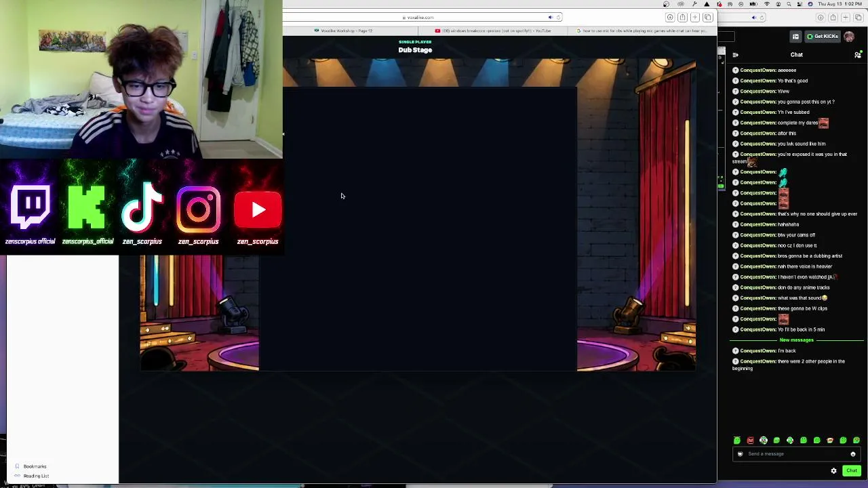Click the Get KICKs button
Viewport: 868px width, 488px height.
tap(823, 37)
